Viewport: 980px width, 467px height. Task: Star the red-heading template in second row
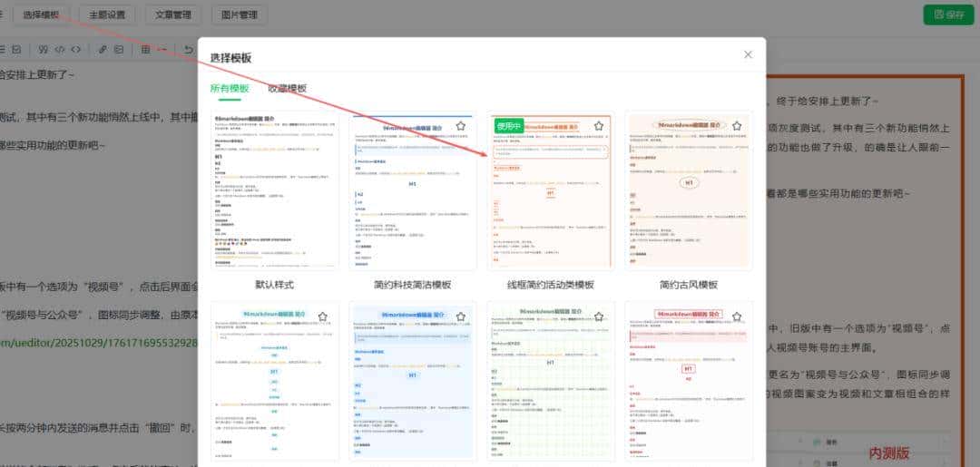tap(737, 316)
